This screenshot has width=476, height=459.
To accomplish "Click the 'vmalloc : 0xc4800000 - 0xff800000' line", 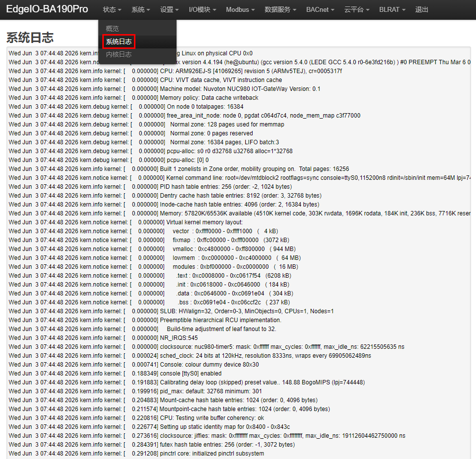I will (152, 249).
